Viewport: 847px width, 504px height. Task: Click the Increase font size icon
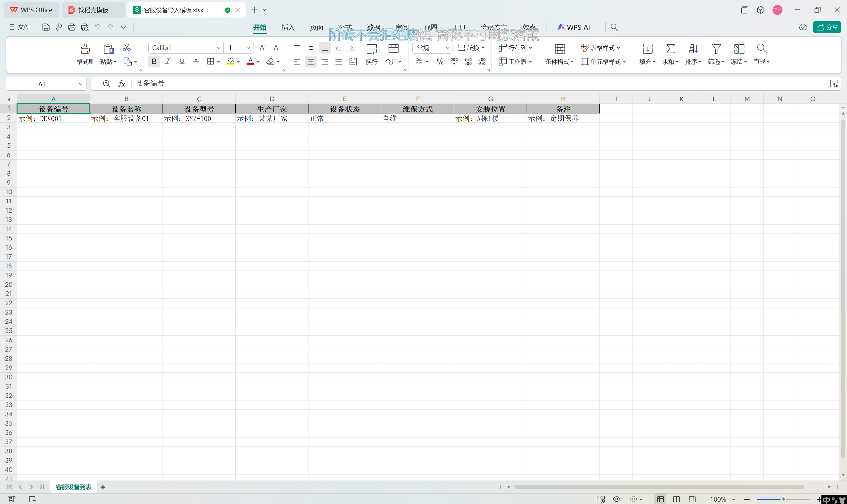[x=263, y=48]
